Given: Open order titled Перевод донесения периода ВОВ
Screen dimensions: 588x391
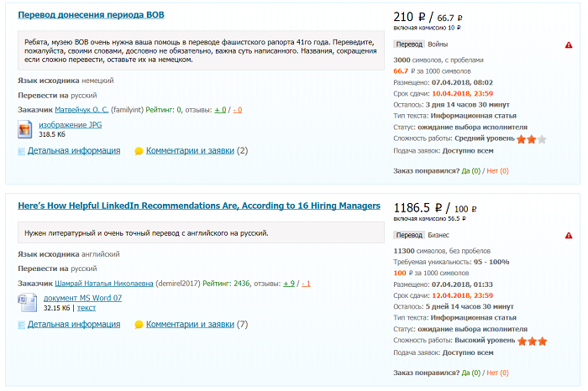Looking at the screenshot, I should [91, 15].
